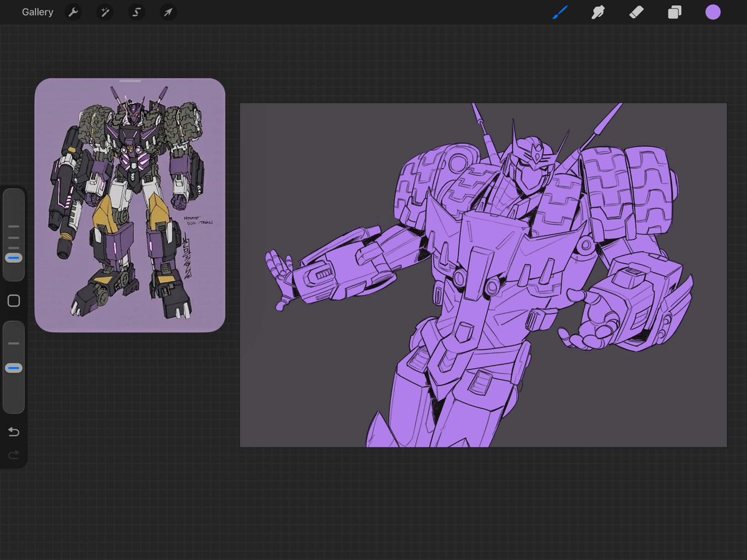Select the Brush tool
This screenshot has height=560, width=747.
point(559,12)
